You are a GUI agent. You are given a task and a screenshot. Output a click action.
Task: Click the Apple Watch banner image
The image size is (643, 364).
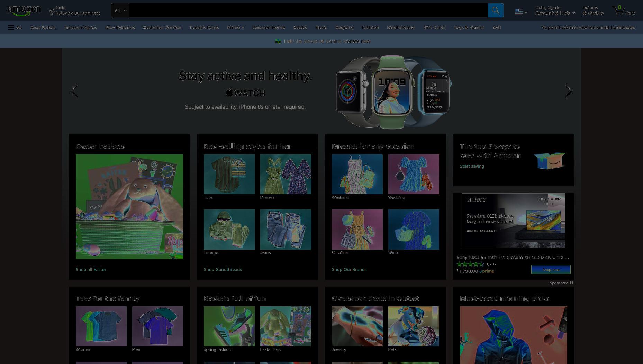click(393, 92)
